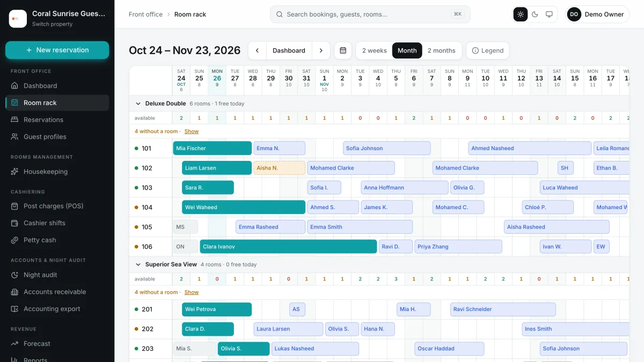The width and height of the screenshot is (644, 362).
Task: Open Mia Fischer booking in room 101
Action: coord(213,148)
